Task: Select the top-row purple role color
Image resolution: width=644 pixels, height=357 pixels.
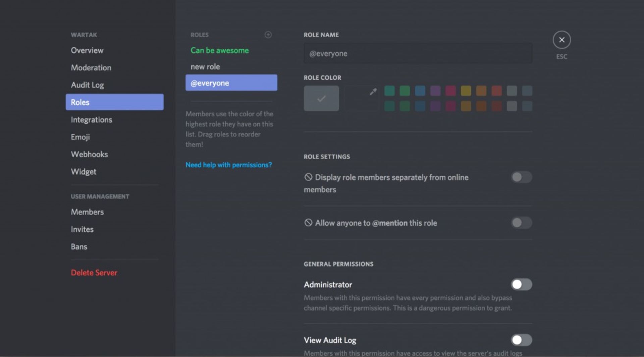Action: click(435, 91)
